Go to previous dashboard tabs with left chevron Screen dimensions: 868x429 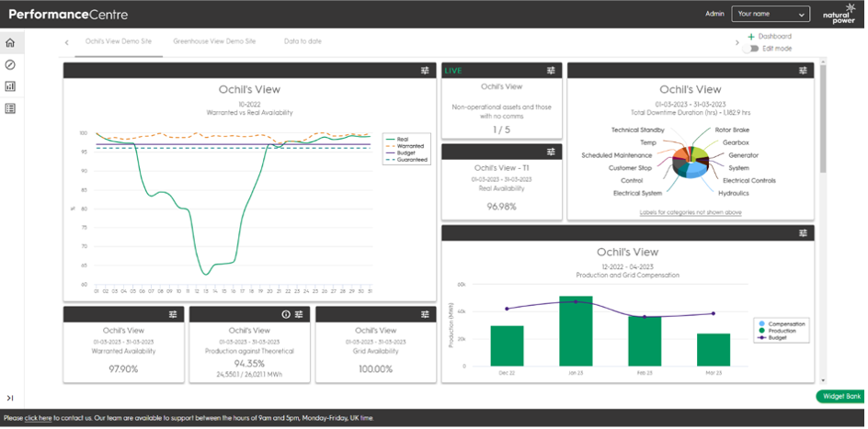66,42
